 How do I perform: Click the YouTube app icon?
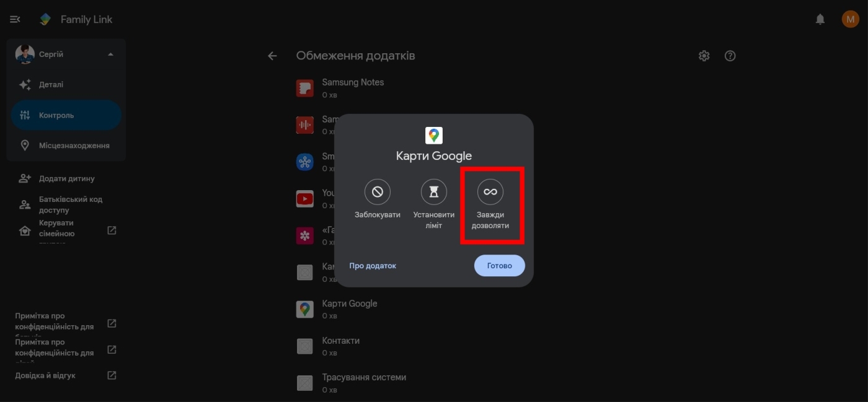304,199
